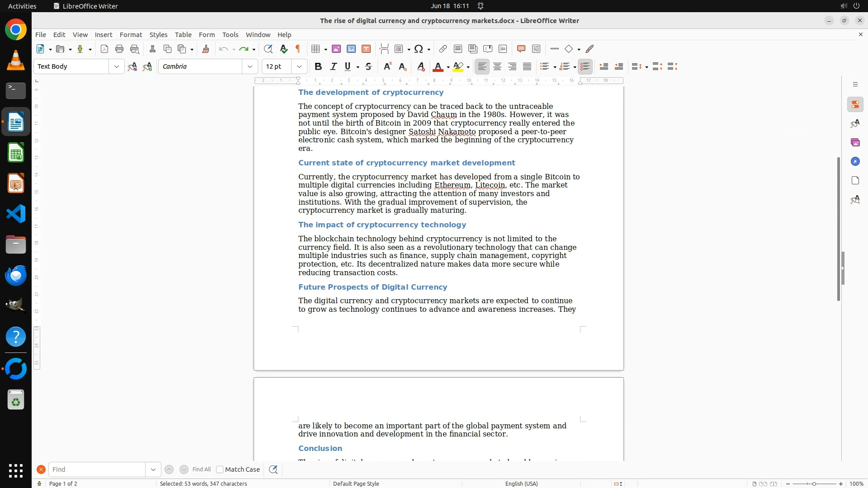
Task: Click the Print icon in toolbar
Action: tap(119, 49)
